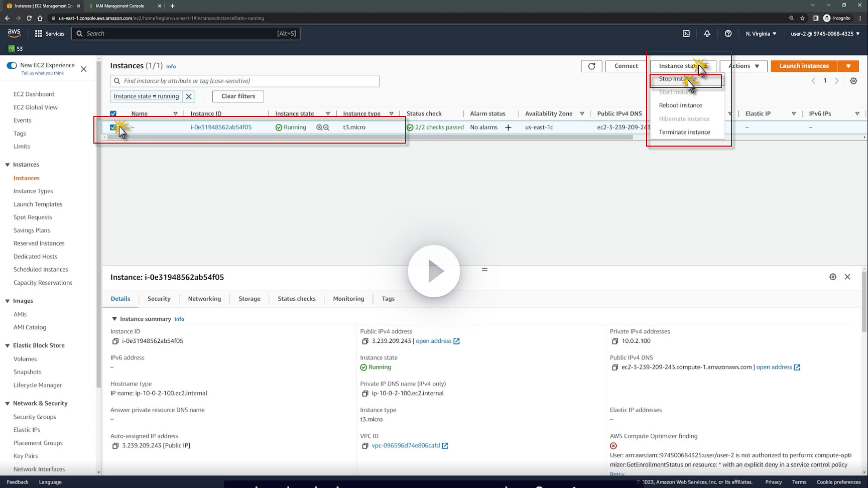Zoom out on the running instance state
868x488 pixels.
(326, 128)
